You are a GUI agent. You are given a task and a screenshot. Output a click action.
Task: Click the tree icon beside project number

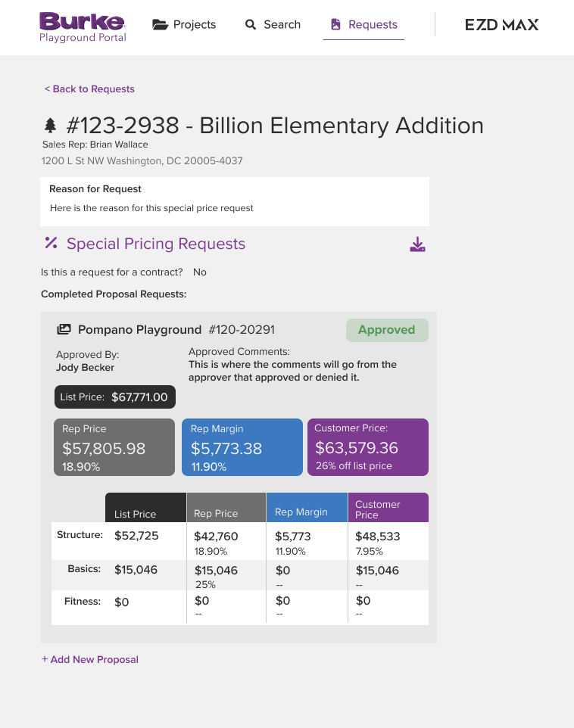tap(50, 126)
